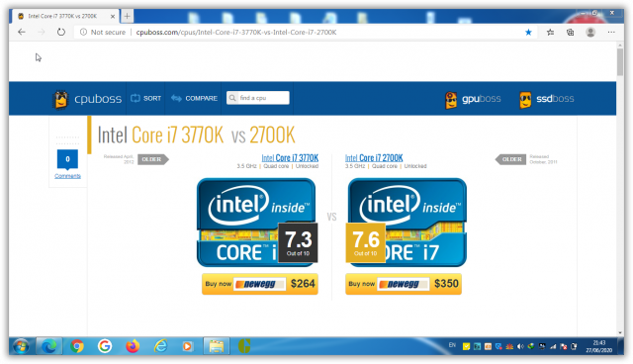Open the media player taskbar icon
This screenshot has height=364, width=633.
click(187, 346)
